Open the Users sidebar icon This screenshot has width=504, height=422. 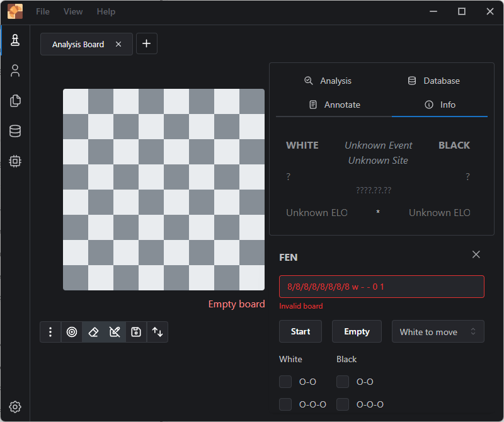15,71
